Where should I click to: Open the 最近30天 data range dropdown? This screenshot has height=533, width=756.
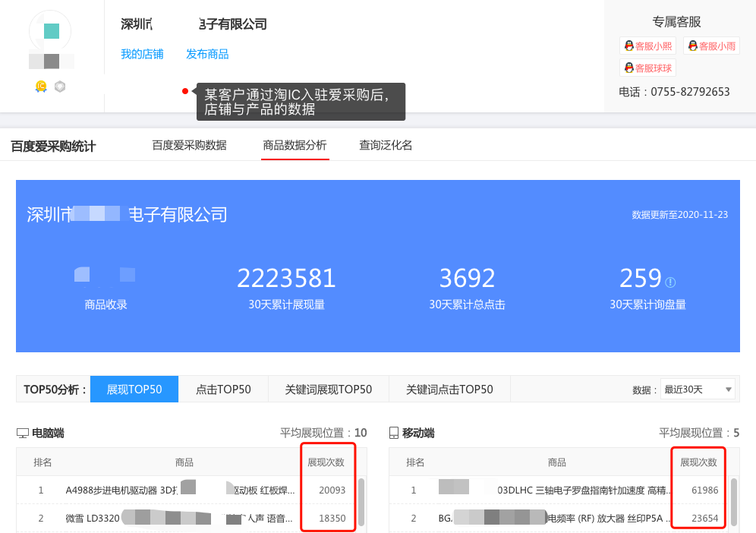click(698, 388)
